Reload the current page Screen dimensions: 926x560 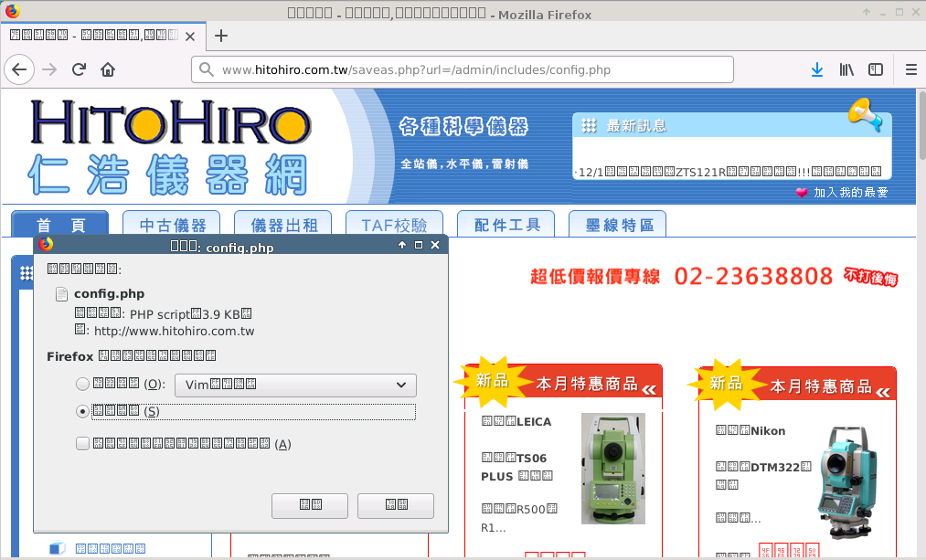point(79,69)
